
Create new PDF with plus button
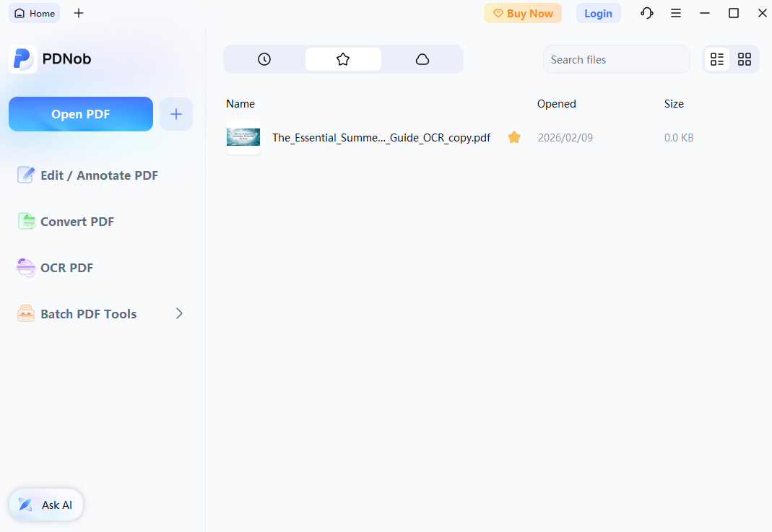[x=176, y=114]
